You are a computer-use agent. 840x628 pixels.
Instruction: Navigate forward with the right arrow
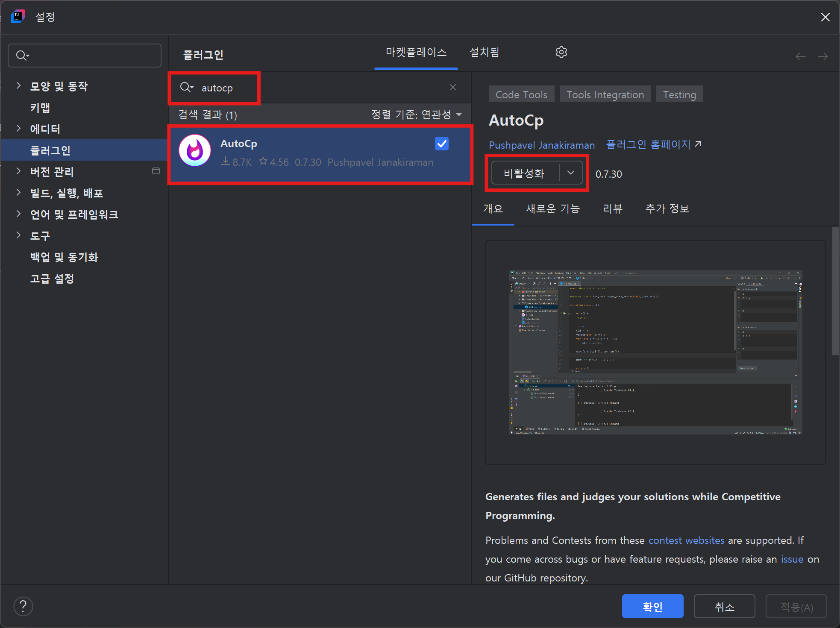tap(822, 56)
